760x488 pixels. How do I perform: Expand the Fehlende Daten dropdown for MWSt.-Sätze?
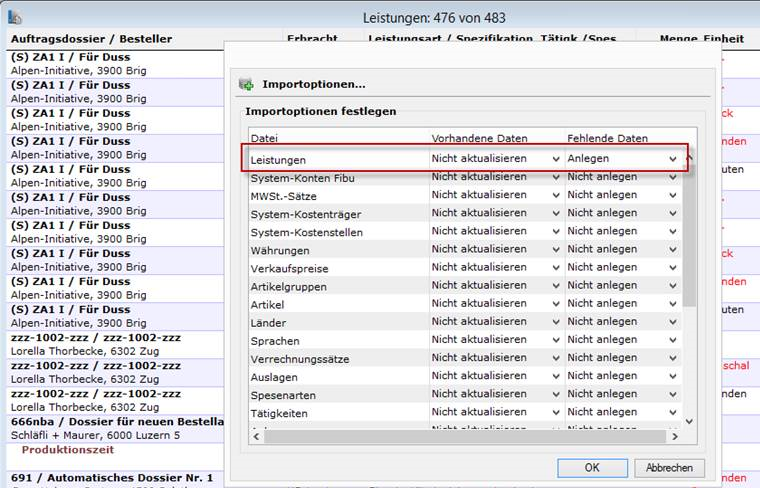click(x=673, y=196)
